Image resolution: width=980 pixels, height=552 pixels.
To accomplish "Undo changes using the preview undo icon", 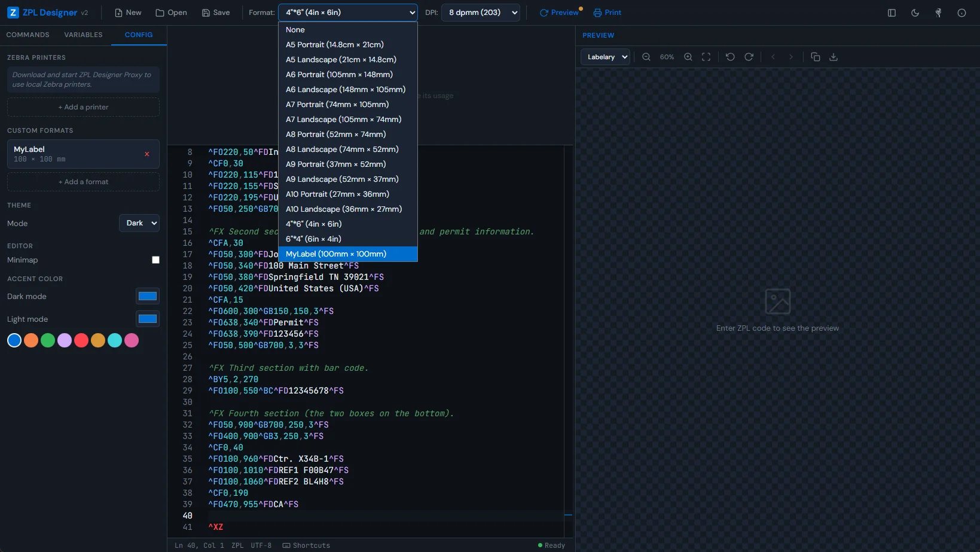I will pos(729,57).
